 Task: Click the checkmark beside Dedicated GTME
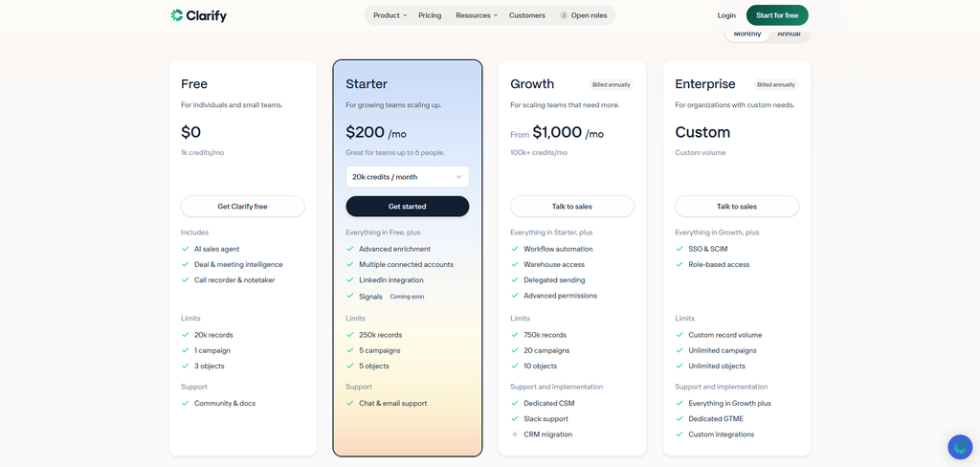point(679,419)
